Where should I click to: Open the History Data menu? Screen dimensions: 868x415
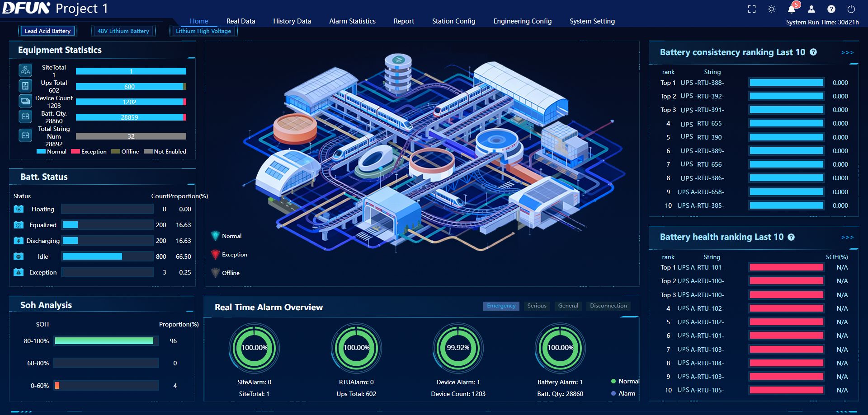(x=292, y=21)
